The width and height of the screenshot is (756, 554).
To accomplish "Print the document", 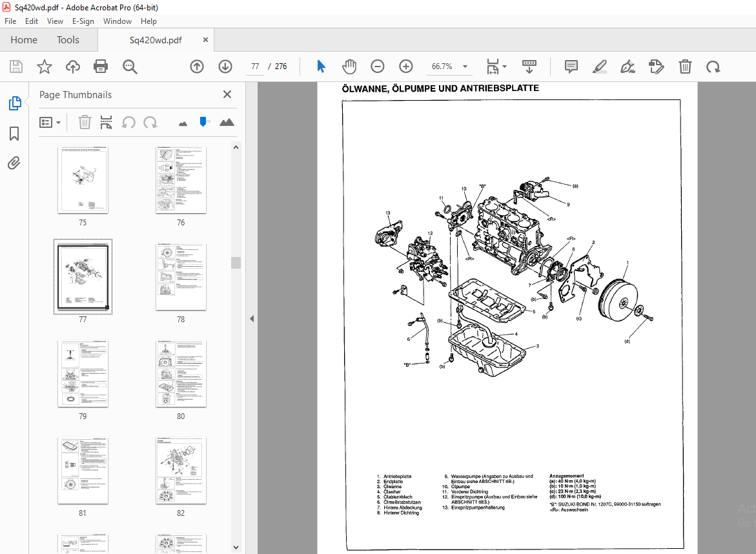I will pos(101,67).
